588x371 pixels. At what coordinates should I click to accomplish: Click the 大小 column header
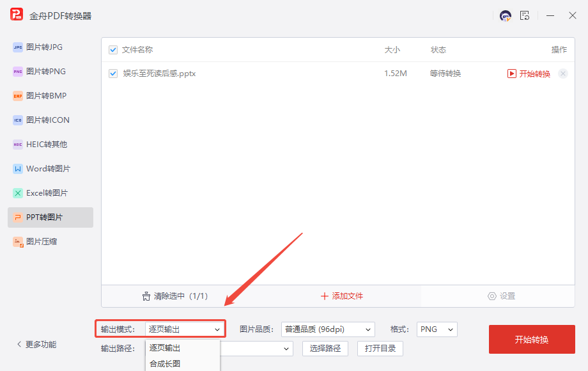point(392,50)
